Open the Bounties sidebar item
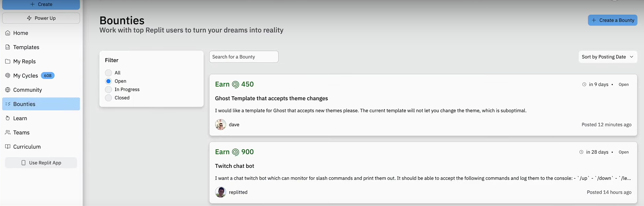The height and width of the screenshot is (206, 644). [x=41, y=104]
